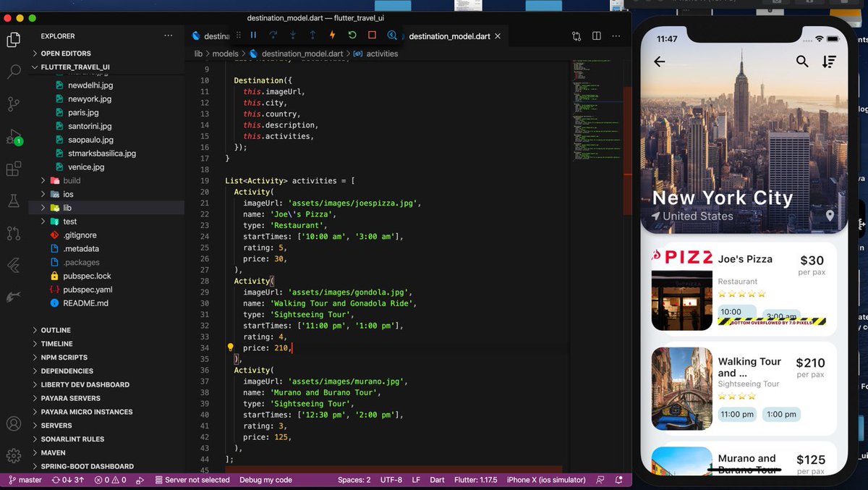Tap the 11:00 pm time chip
Viewport: 868px width, 490px height.
pyautogui.click(x=737, y=414)
